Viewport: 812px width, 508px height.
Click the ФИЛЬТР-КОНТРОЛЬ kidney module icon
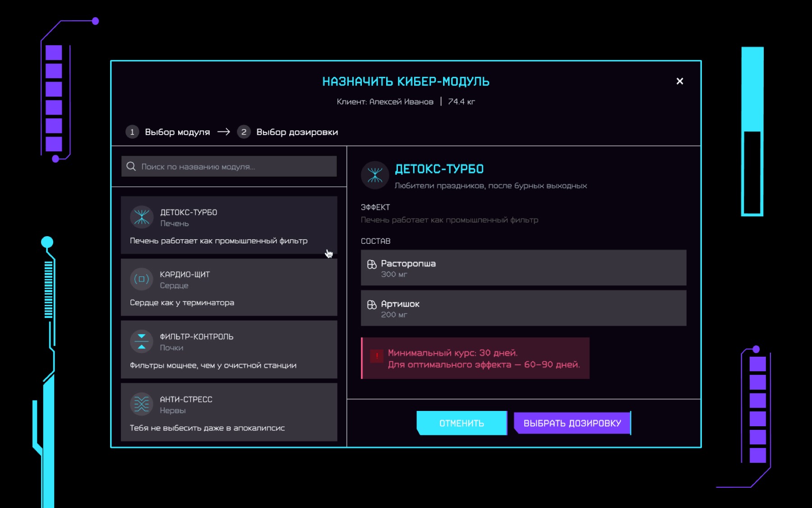142,341
